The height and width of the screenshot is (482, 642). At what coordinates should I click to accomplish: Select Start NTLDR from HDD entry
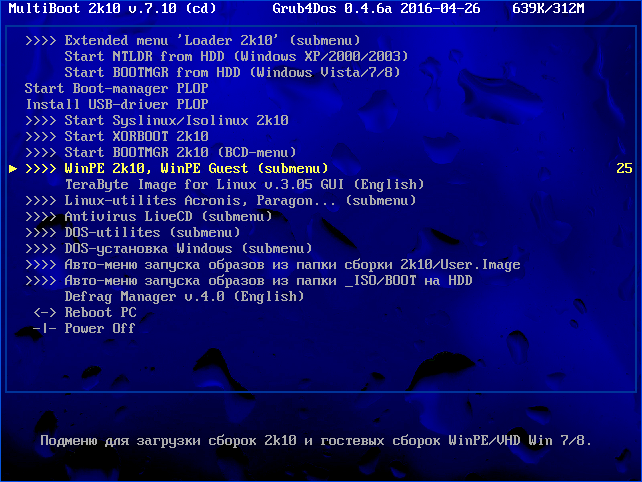236,57
